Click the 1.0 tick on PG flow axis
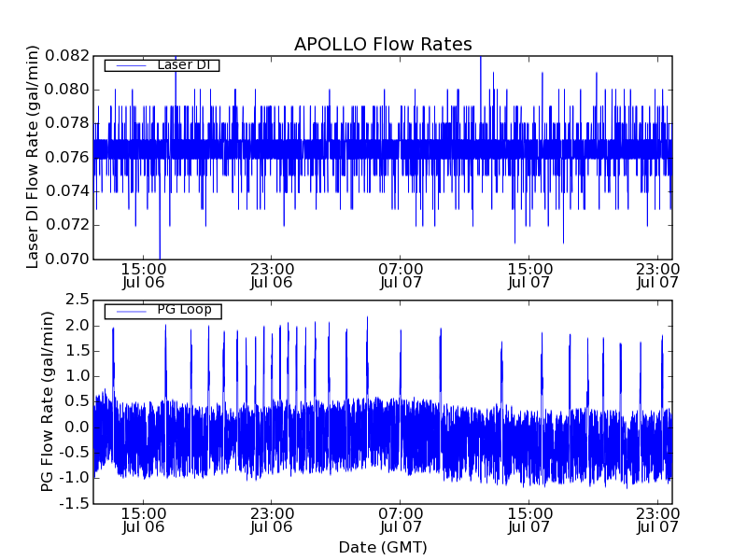The height and width of the screenshot is (560, 747). (x=78, y=376)
